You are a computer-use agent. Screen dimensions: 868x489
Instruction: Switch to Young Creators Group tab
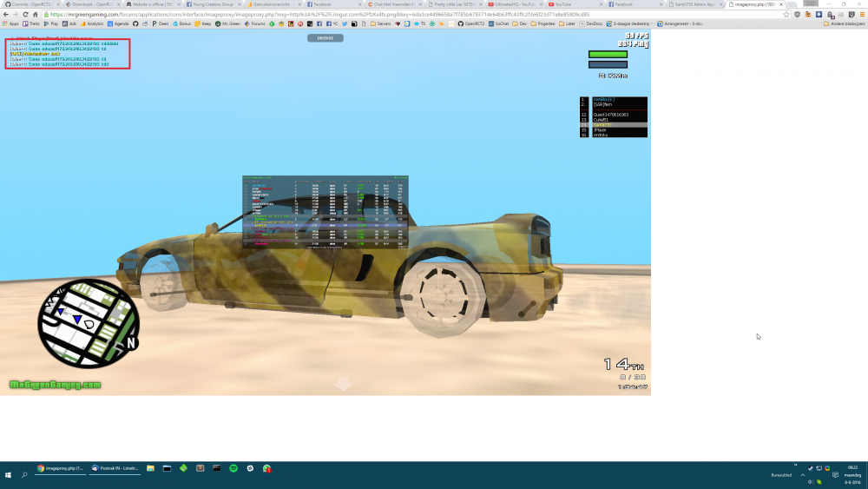(212, 4)
